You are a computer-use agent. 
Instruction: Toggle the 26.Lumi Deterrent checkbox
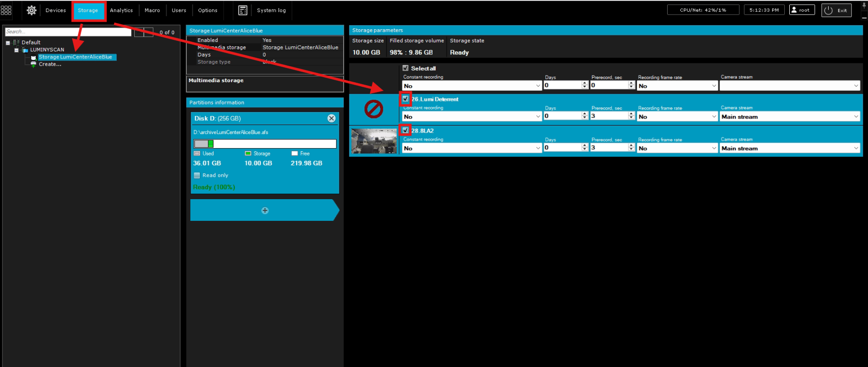click(x=405, y=99)
